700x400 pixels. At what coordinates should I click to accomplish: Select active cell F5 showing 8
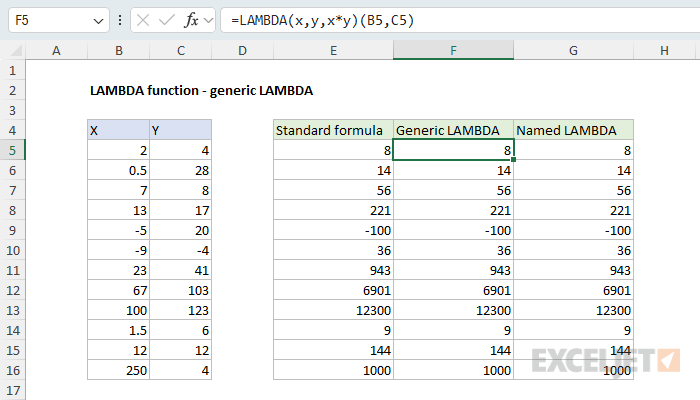(x=454, y=150)
